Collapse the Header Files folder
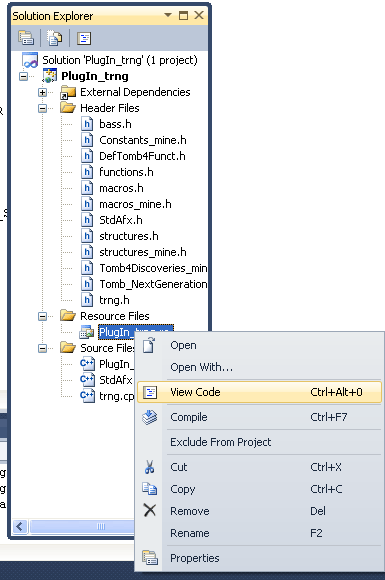Screen dimensions: 385x580 [43, 108]
